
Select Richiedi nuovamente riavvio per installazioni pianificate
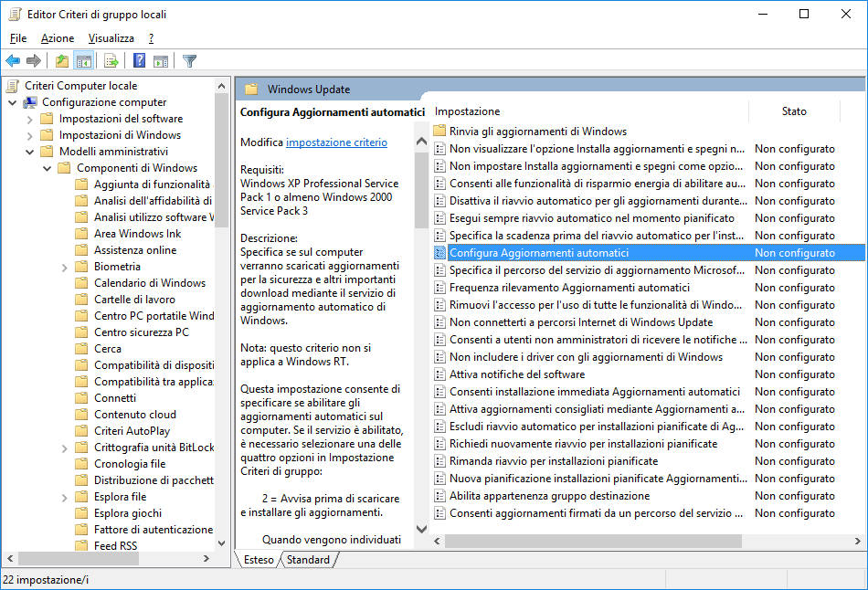click(x=583, y=444)
